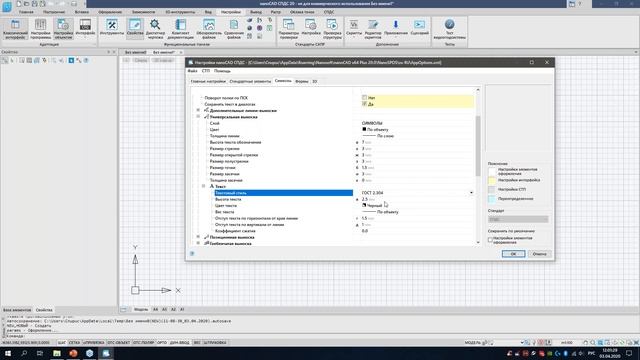Click the CAD standards Settings icon
The image size is (640, 360).
(x=311, y=28)
